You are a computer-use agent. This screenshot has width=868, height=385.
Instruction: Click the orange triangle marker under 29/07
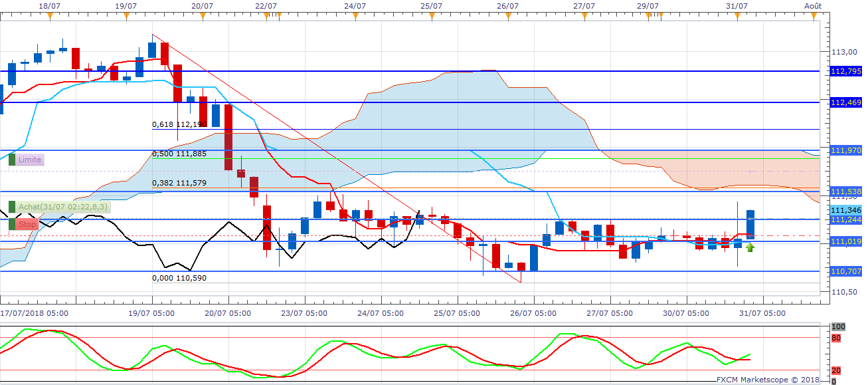[647, 17]
